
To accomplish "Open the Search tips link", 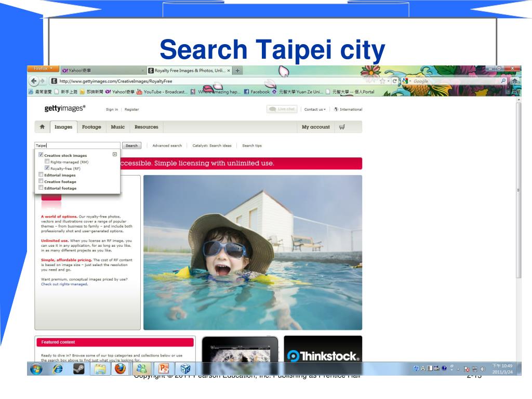I will 252,145.
